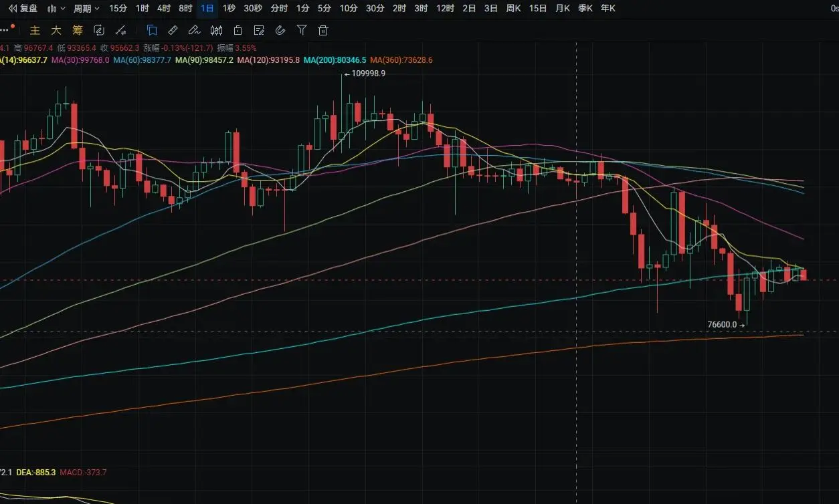Select the active 1日 timeframe
Screen dimensions: 839x504
[x=208, y=9]
